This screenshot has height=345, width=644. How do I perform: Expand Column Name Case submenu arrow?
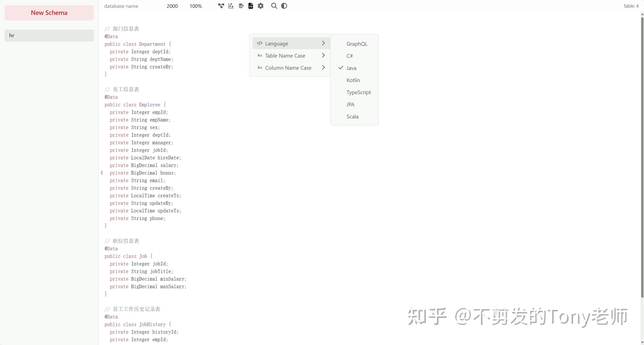(x=323, y=67)
